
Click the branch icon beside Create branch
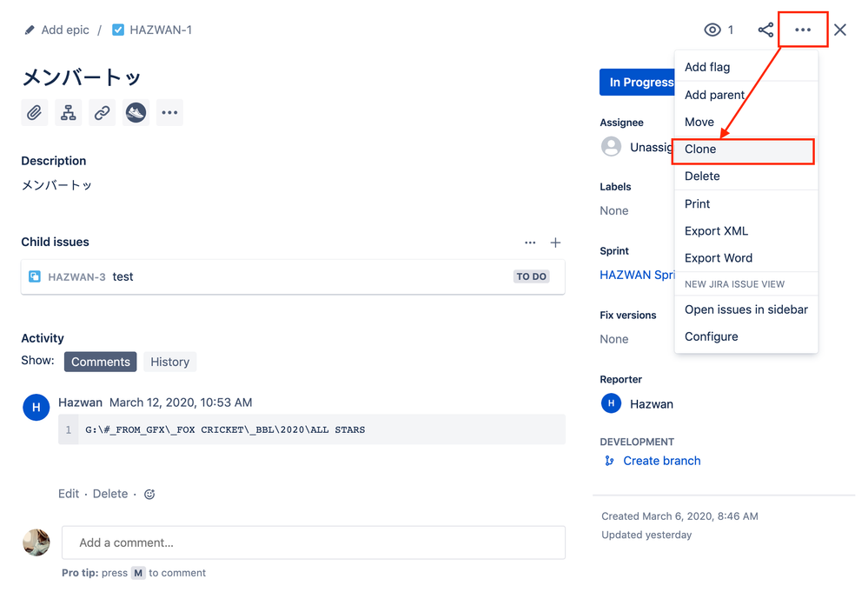pyautogui.click(x=609, y=461)
